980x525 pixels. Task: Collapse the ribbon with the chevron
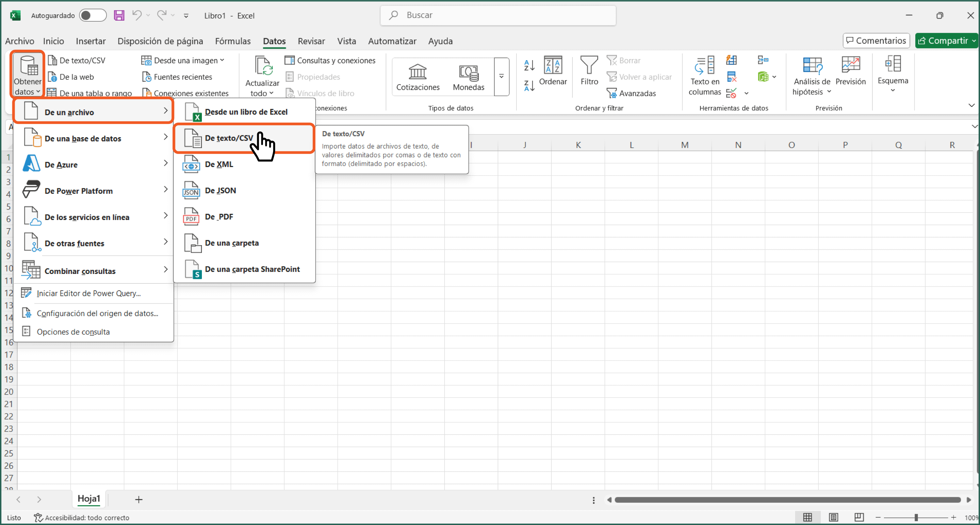point(971,105)
